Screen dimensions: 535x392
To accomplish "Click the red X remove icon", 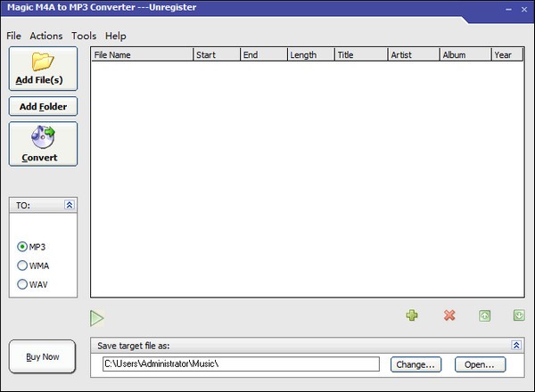I will tap(449, 315).
